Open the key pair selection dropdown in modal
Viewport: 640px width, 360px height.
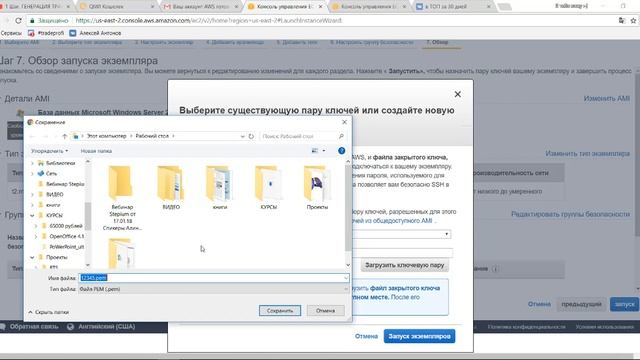pos(402,234)
